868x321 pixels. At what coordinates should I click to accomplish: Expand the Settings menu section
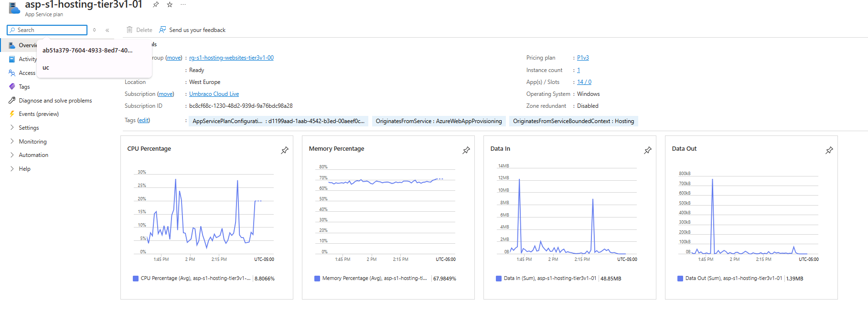[x=29, y=128]
